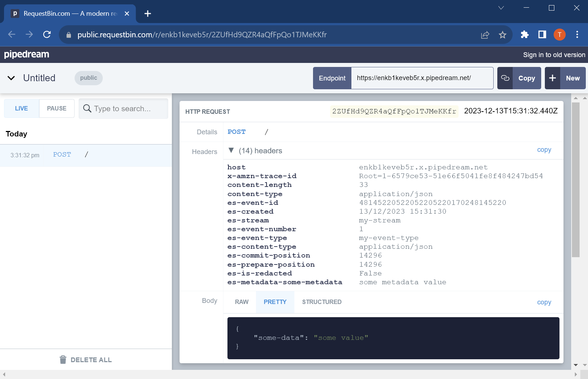The width and height of the screenshot is (588, 379).
Task: Click the trash can icon
Action: [x=63, y=360]
